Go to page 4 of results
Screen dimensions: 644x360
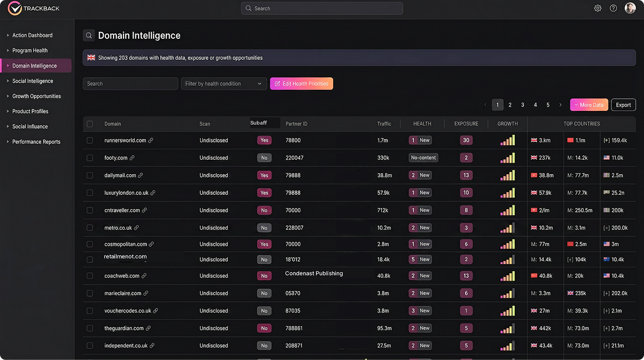click(535, 105)
